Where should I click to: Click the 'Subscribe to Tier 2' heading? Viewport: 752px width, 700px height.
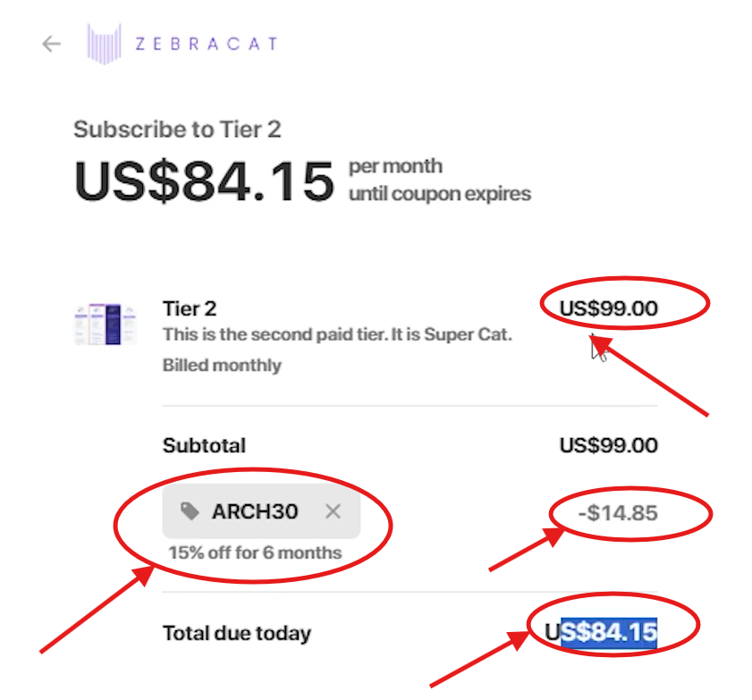click(176, 129)
